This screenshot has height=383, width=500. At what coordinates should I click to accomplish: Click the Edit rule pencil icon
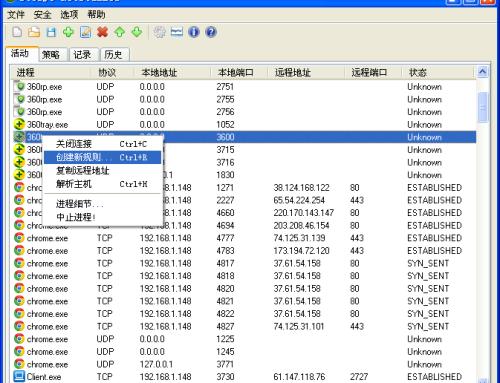[85, 32]
